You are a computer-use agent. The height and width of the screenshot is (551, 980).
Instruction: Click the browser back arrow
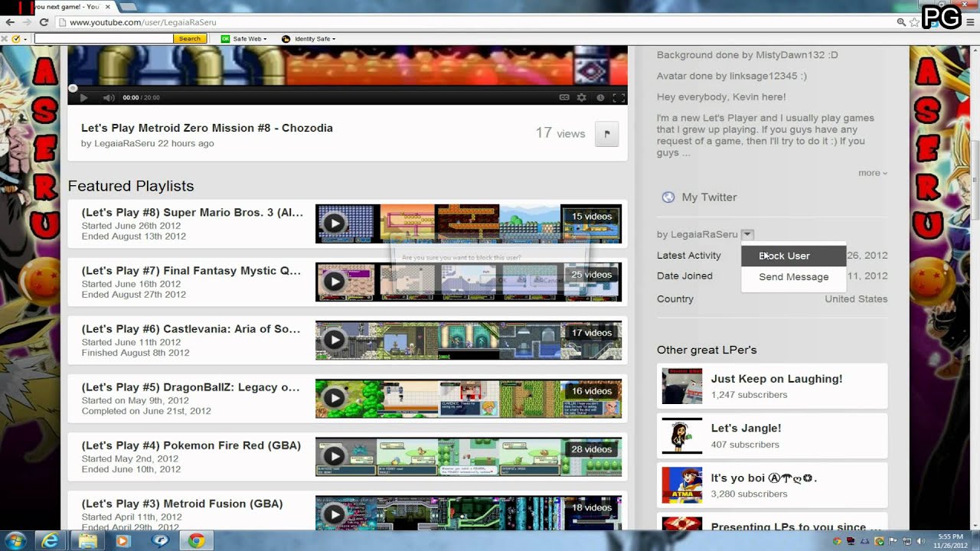click(10, 22)
